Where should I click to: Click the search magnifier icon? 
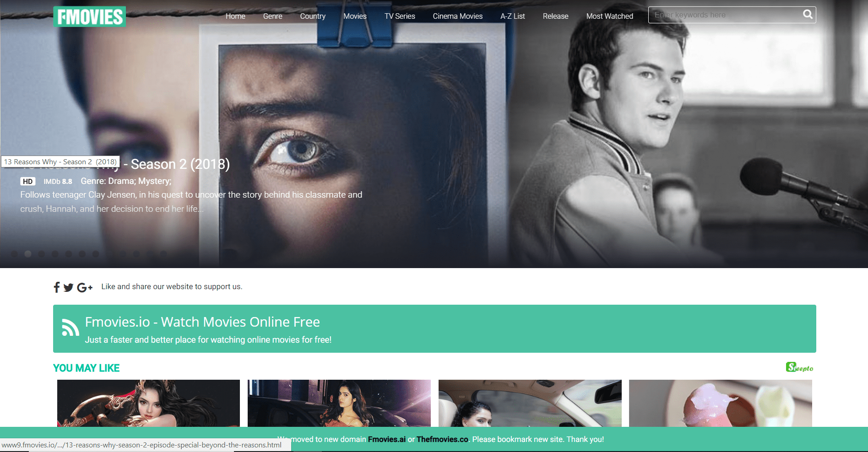(808, 15)
